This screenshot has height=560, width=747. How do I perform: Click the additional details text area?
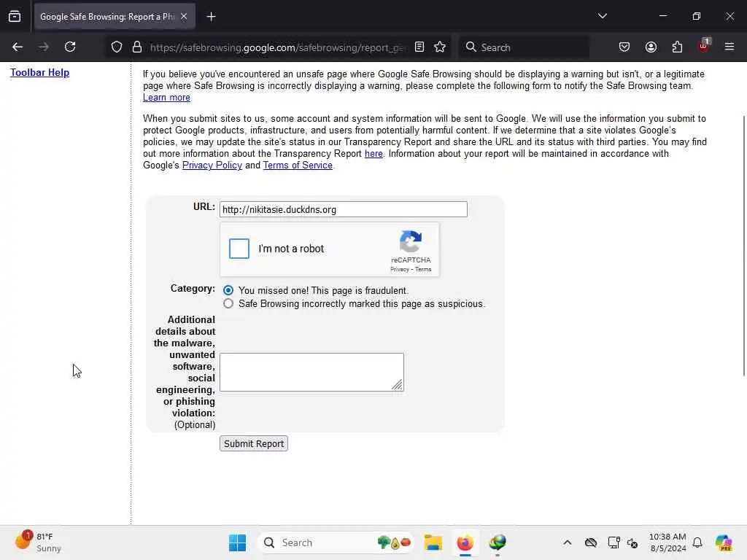click(311, 372)
